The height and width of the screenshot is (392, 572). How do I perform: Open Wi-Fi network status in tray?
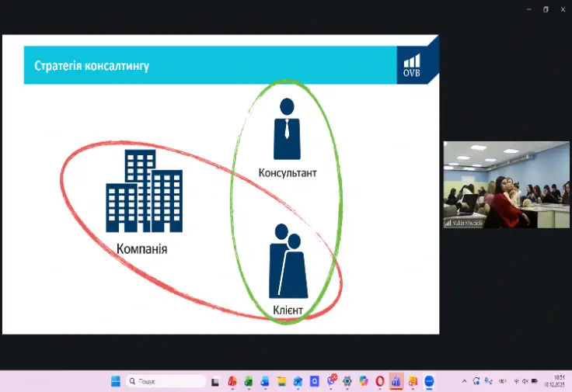(515, 381)
